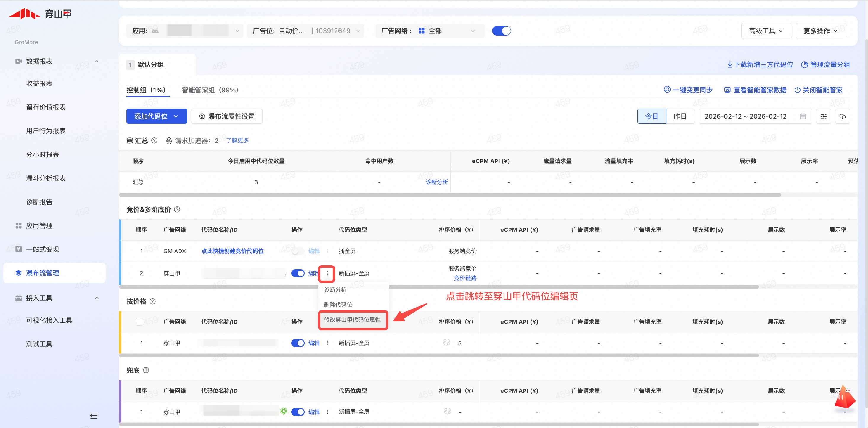Click the 下载新增三方代码位 link
868x428 pixels.
click(760, 64)
